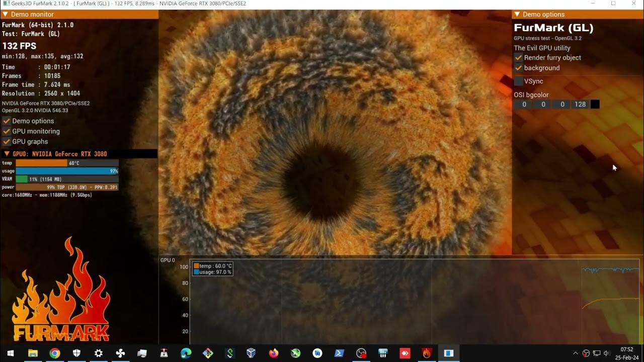
Task: Open the volume speaker tray icon
Action: click(x=607, y=353)
